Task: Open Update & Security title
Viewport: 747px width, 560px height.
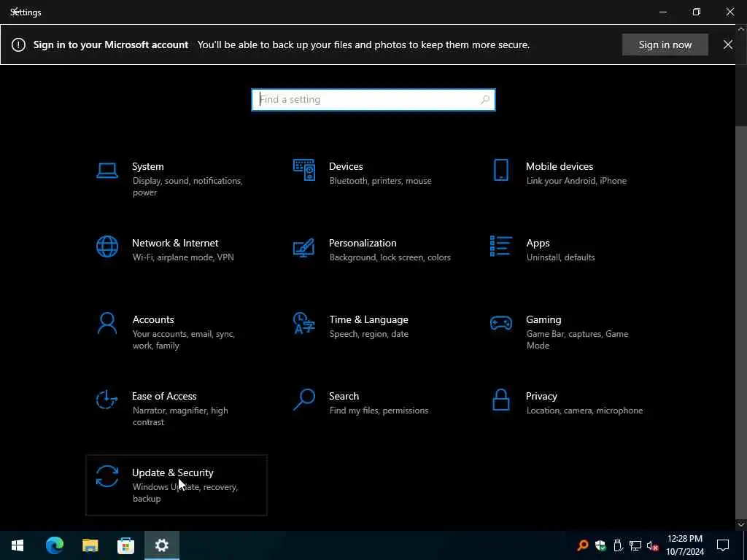Action: click(x=172, y=472)
